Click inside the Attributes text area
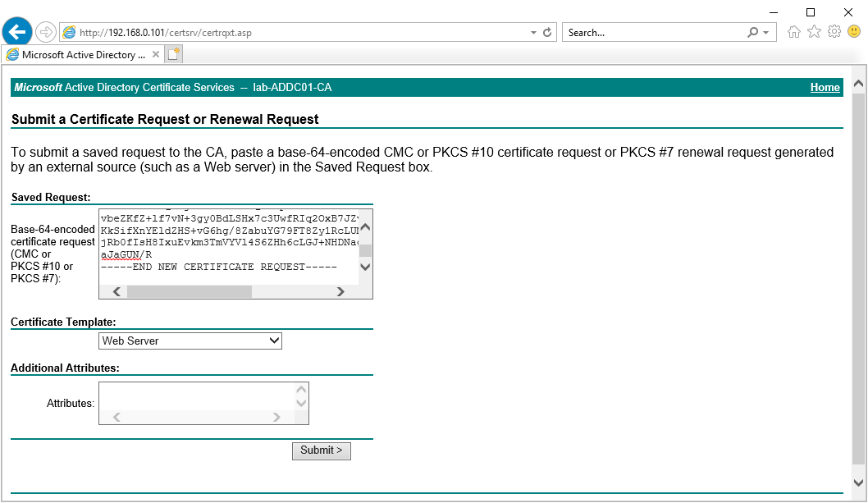868x503 pixels. pos(197,396)
